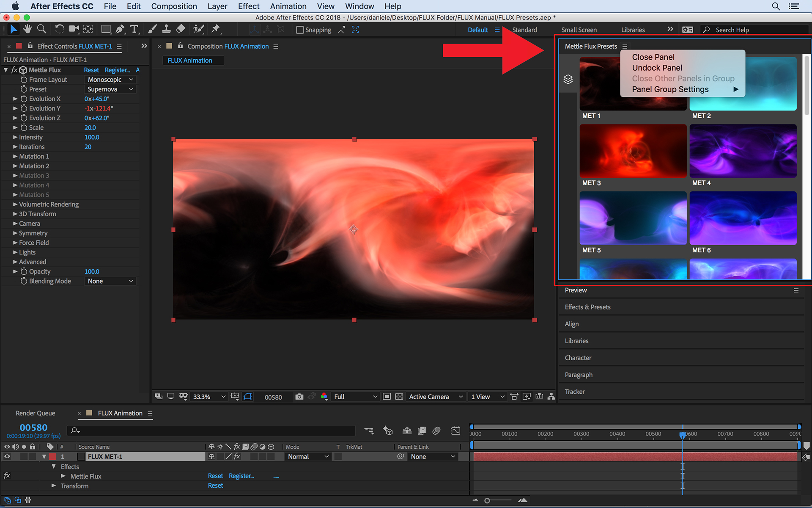Screen dimensions: 812x508
Task: Toggle Effect Controls panel lock icon
Action: click(x=30, y=46)
